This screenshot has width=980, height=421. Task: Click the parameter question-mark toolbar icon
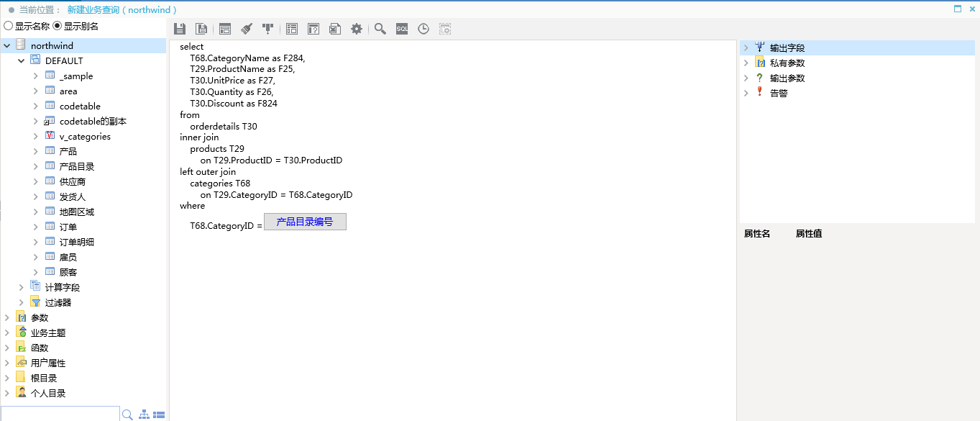point(313,29)
